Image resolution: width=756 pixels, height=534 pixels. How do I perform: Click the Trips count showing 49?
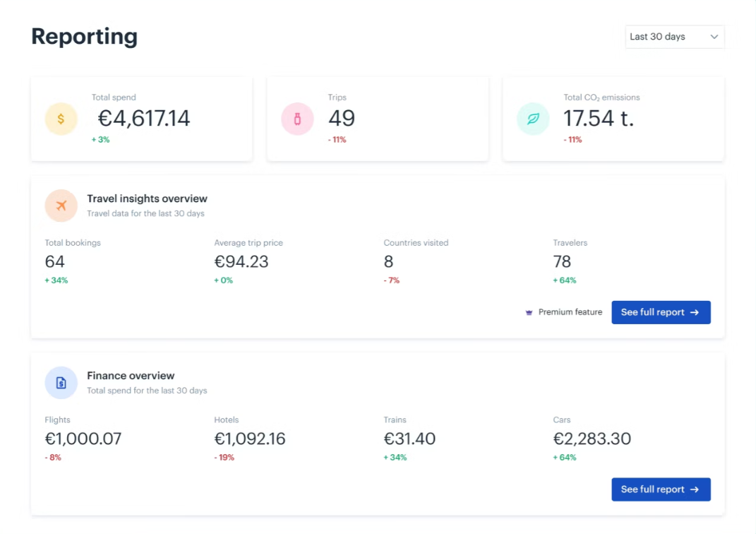[x=342, y=119]
